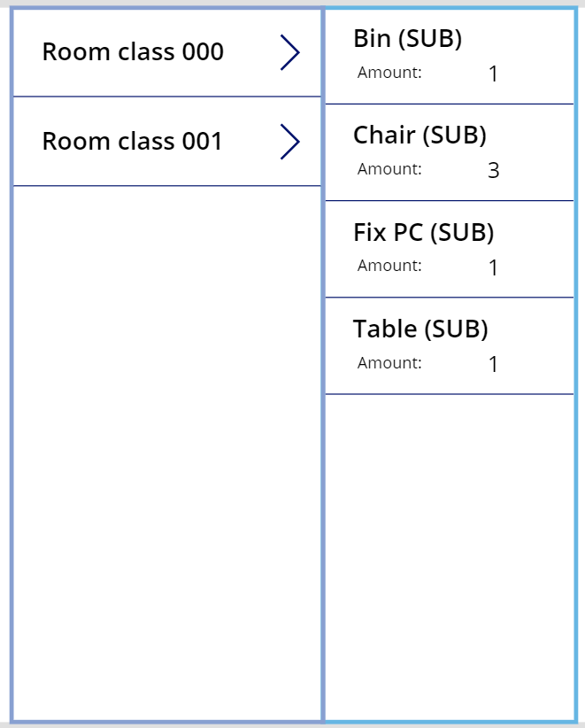
Task: Click the Bin (SUB) item title
Action: pyautogui.click(x=407, y=38)
